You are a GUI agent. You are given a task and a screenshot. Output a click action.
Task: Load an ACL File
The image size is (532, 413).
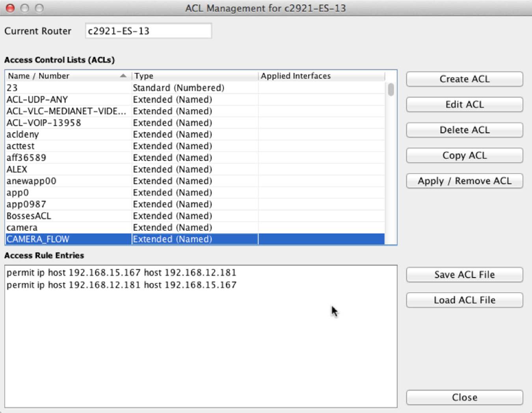(x=464, y=300)
